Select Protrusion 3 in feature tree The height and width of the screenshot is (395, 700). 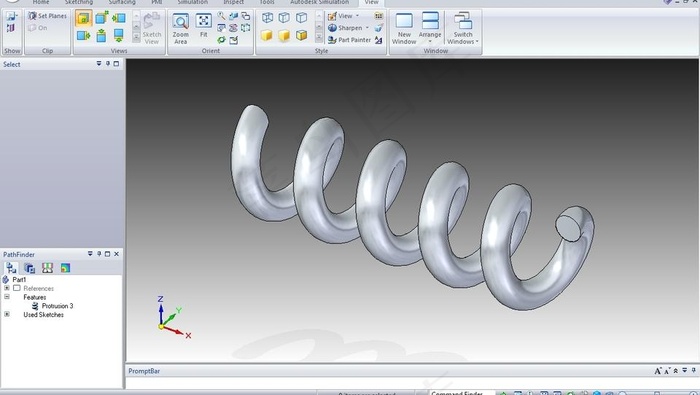(x=57, y=306)
